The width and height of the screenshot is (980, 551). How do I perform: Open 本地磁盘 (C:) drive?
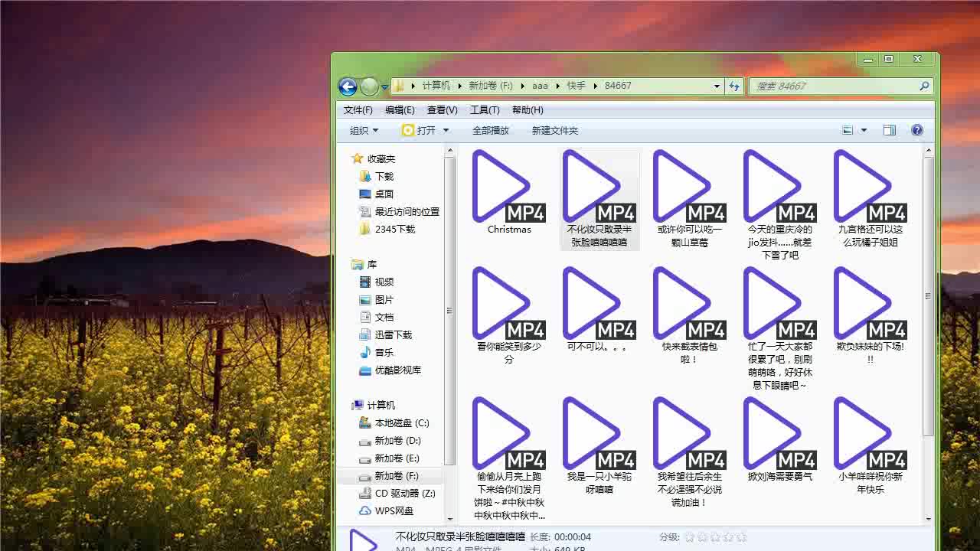pos(394,422)
